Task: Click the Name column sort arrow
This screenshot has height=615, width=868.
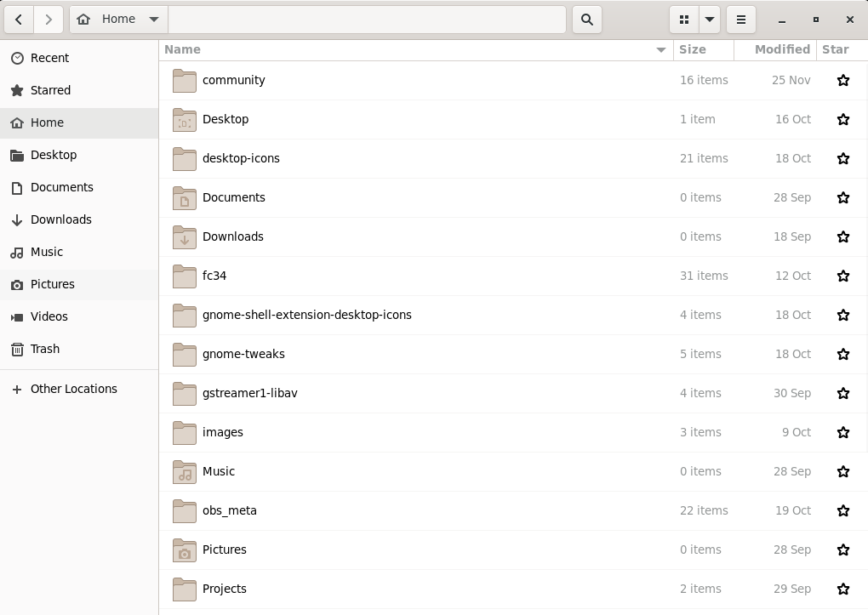Action: point(660,50)
